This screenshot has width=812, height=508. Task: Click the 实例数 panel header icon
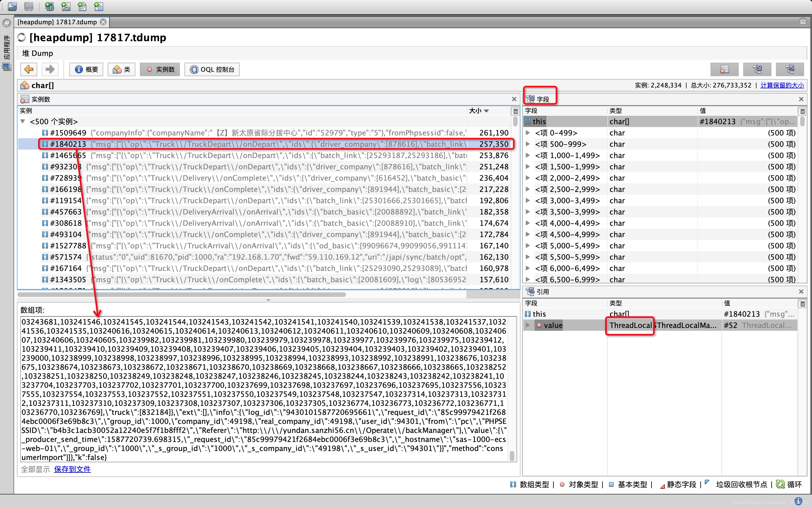pos(25,99)
